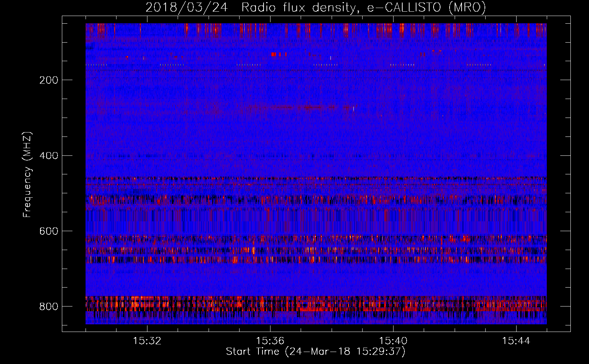Click the 800 frequency tick label
589x364 pixels.
click(x=49, y=306)
